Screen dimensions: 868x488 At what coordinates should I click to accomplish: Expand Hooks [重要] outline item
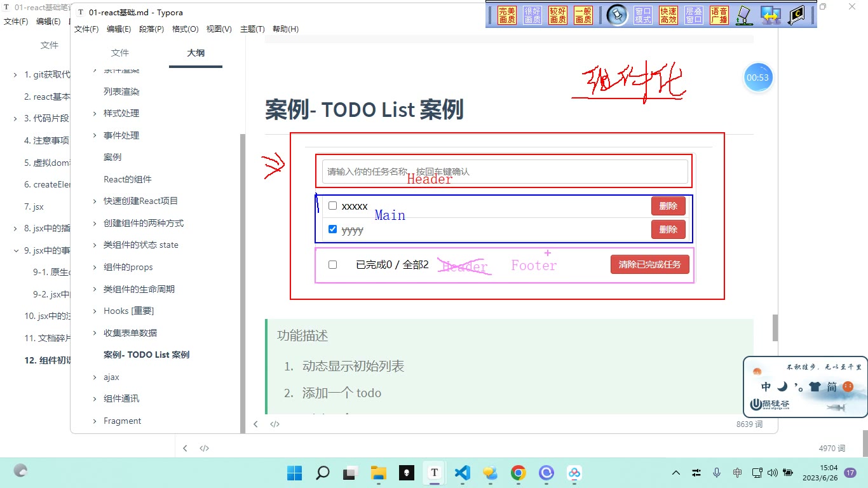click(95, 311)
